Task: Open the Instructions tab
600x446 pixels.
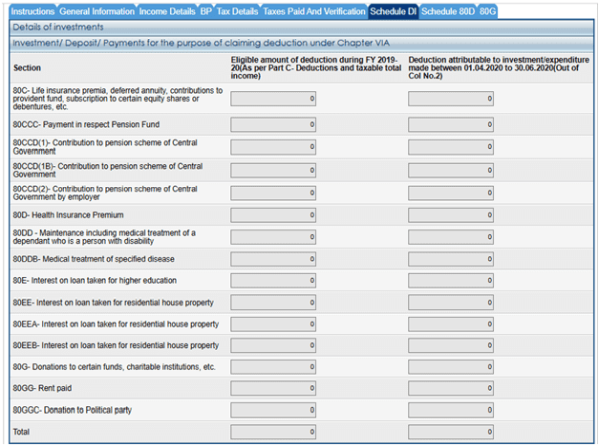Action: (x=32, y=11)
